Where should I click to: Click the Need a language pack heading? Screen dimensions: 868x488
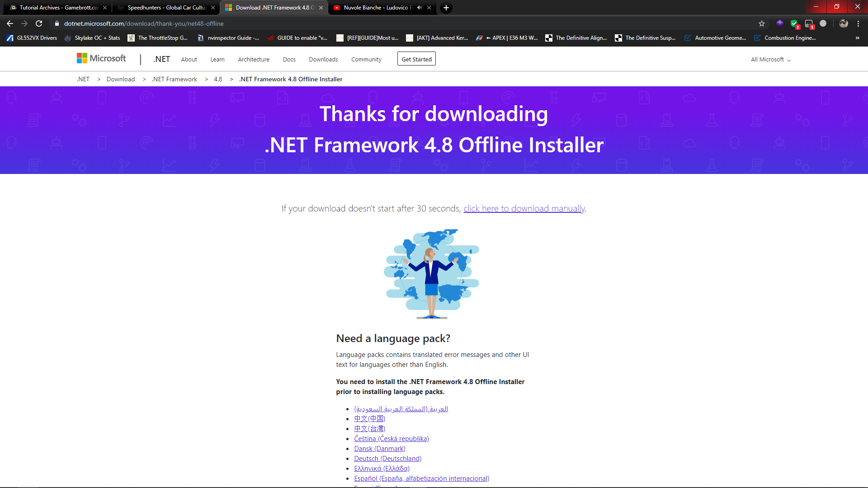(393, 338)
